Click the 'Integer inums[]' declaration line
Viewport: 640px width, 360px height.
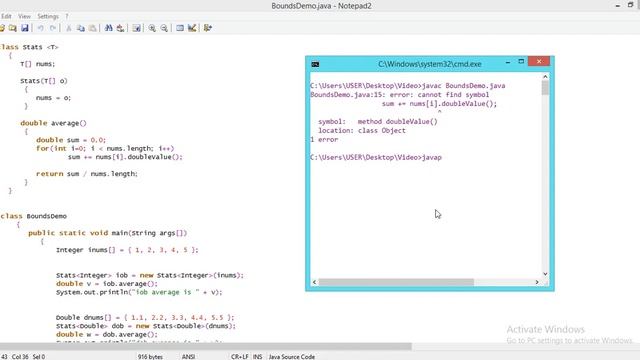click(127, 250)
